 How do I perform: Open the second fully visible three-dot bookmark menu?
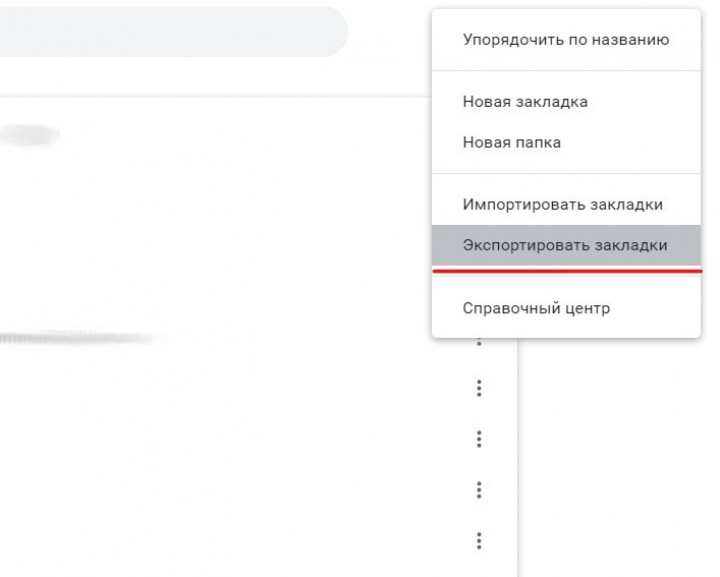pyautogui.click(x=479, y=439)
